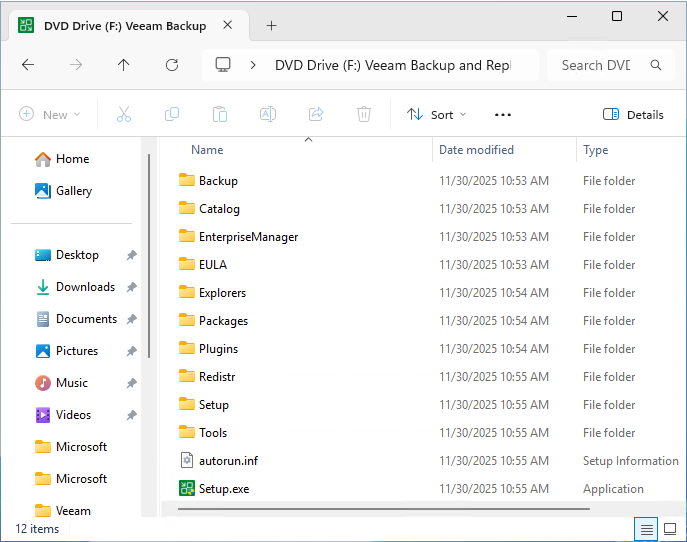Click the Search DVD Drive input box

coord(598,65)
